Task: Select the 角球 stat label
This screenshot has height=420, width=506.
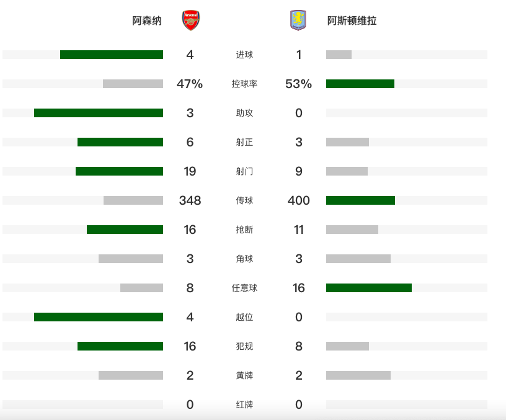Action: 244,259
